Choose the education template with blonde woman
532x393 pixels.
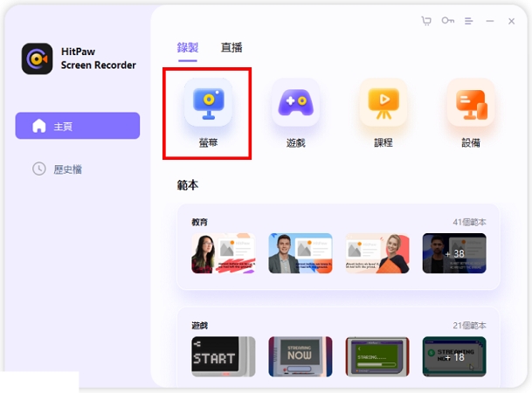[377, 253]
